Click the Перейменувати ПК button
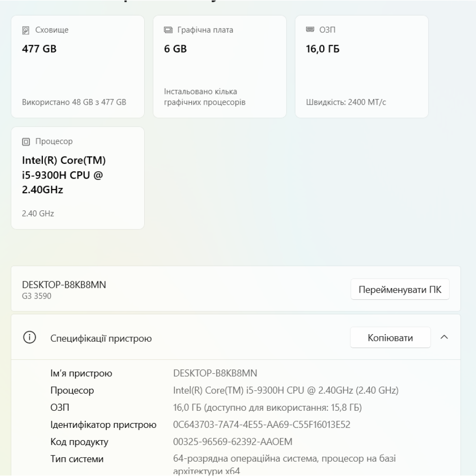The image size is (476, 476). (x=400, y=289)
